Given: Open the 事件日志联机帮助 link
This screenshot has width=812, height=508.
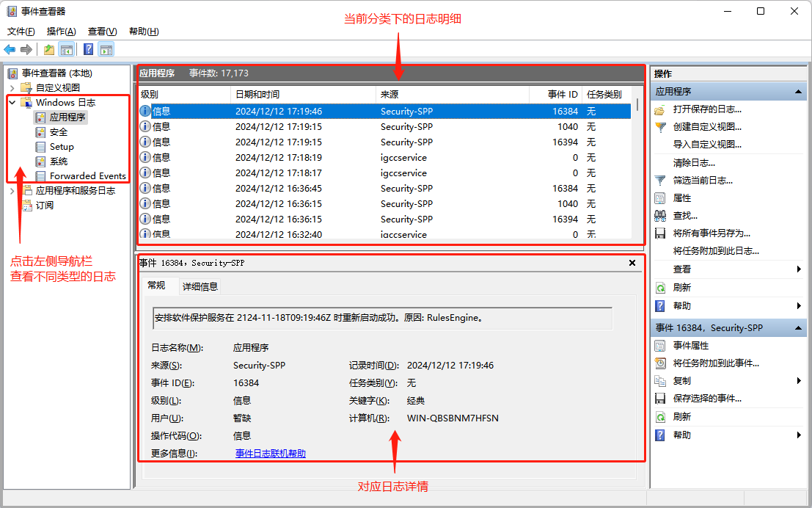Looking at the screenshot, I should click(271, 454).
